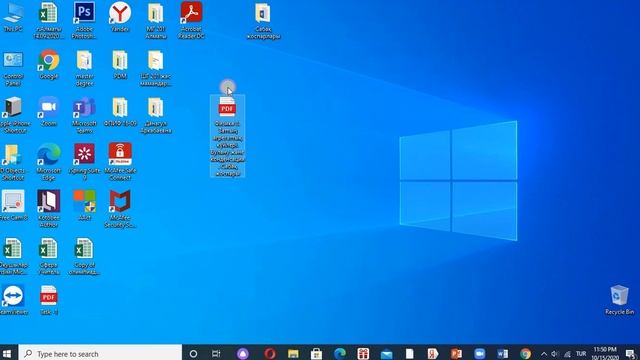Image resolution: width=640 pixels, height=360 pixels.
Task: Select the Recycle Bin icon
Action: click(x=619, y=300)
